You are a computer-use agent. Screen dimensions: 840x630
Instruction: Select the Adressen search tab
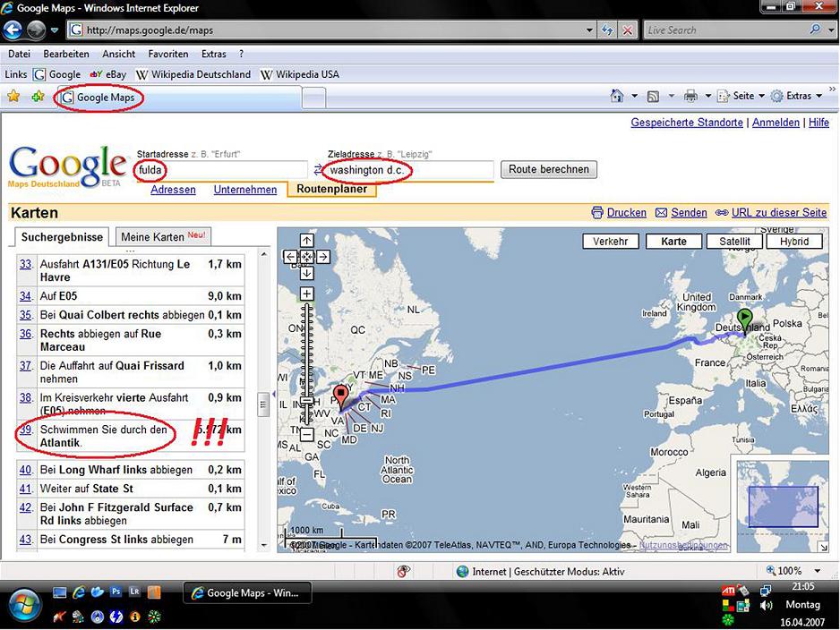click(173, 190)
